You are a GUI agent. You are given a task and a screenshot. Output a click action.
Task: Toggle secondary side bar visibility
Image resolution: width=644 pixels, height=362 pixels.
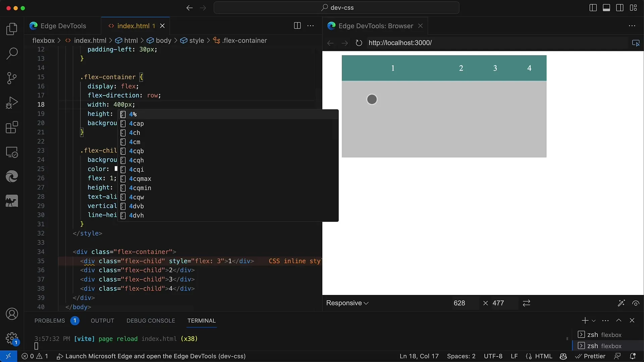coord(620,8)
